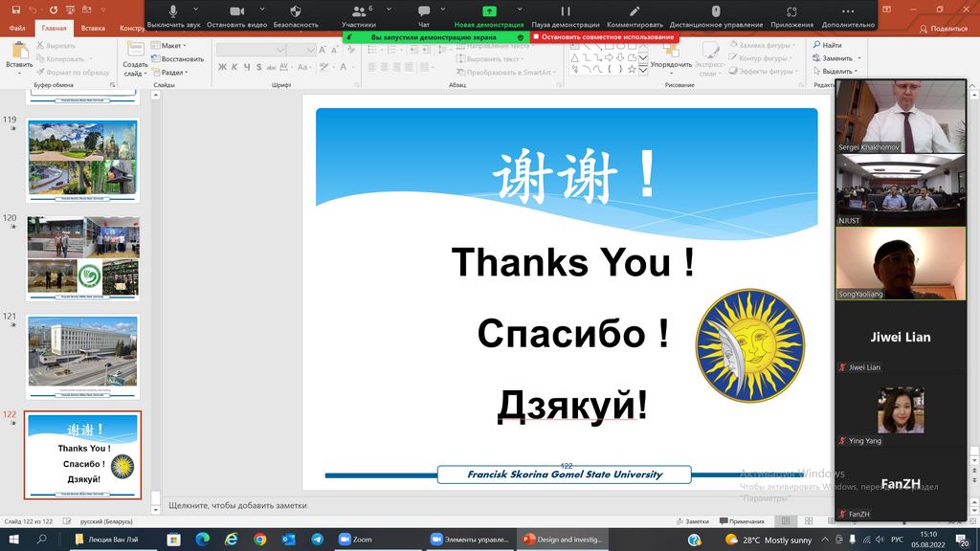Open Zoom Безопасность shield options
The width and height of the screenshot is (980, 551).
click(x=296, y=15)
